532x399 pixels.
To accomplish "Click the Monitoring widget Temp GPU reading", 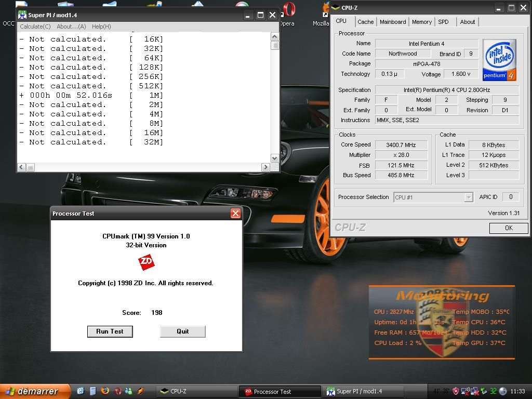I will click(x=479, y=343).
